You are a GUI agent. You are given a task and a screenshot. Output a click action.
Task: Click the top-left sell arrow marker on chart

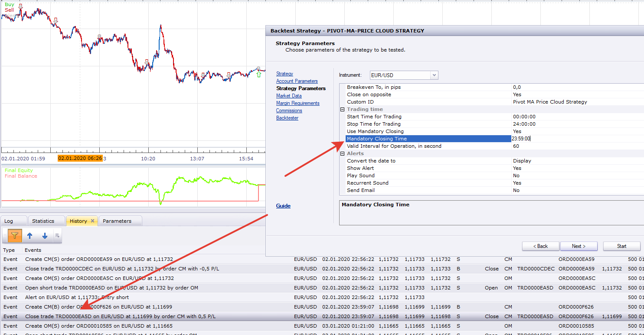(x=20, y=6)
